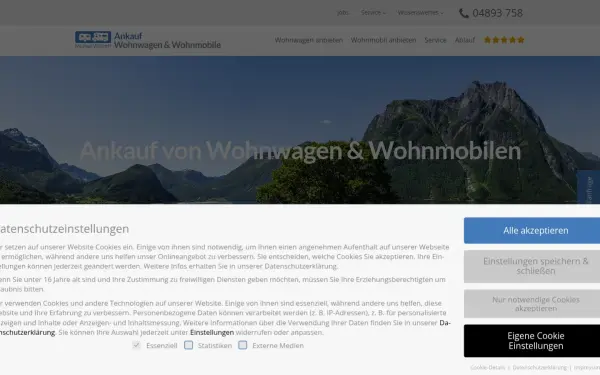Viewport: 600px width, 375px height.
Task: Open the Cookie-Details link
Action: [488, 367]
